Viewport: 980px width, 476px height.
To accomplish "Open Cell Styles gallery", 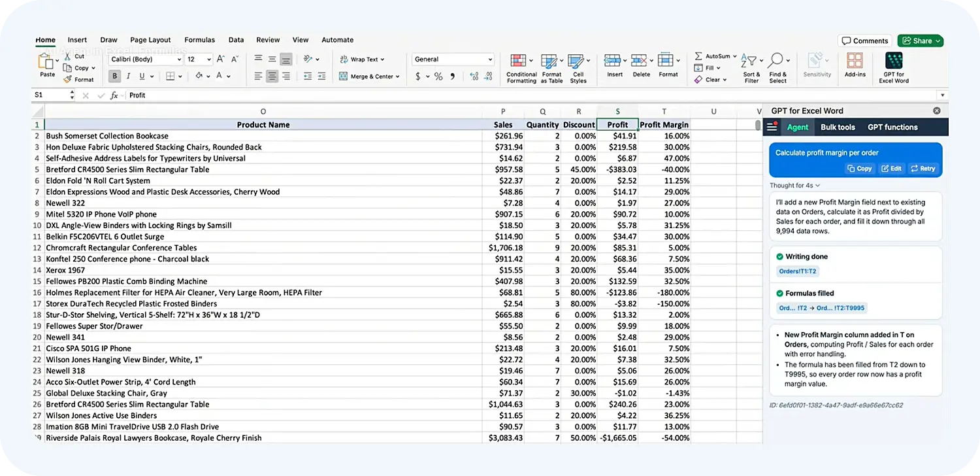I will pos(578,68).
